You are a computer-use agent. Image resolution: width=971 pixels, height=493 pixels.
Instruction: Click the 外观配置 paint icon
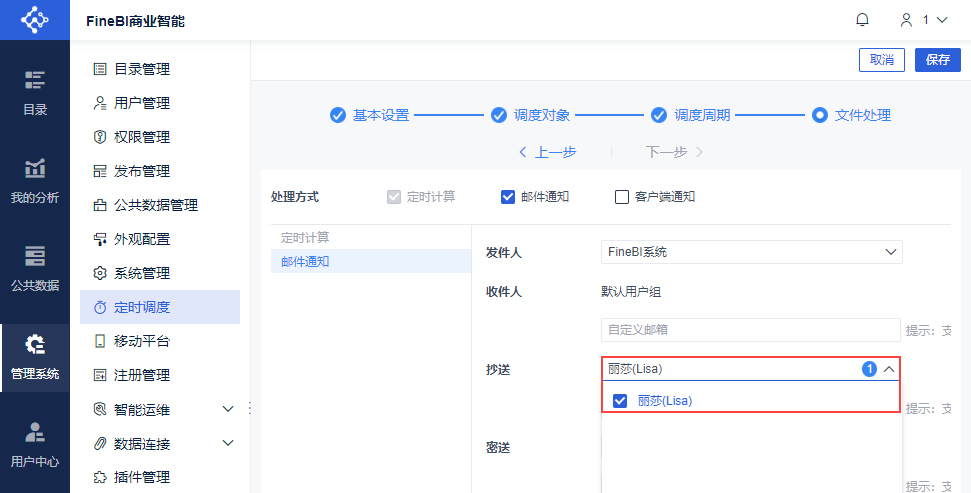(x=100, y=239)
